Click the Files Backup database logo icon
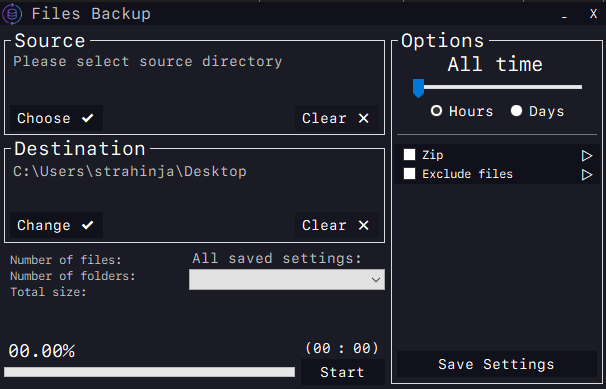 [12, 14]
